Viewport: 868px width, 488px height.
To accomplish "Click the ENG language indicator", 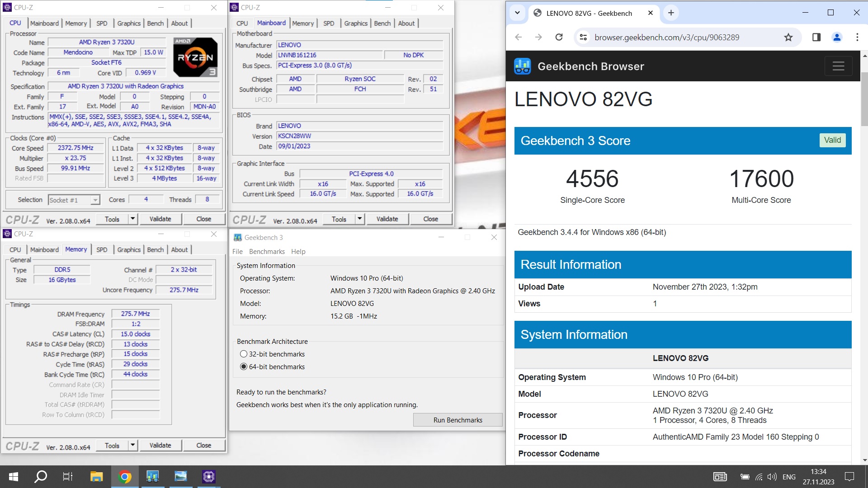I will (789, 477).
